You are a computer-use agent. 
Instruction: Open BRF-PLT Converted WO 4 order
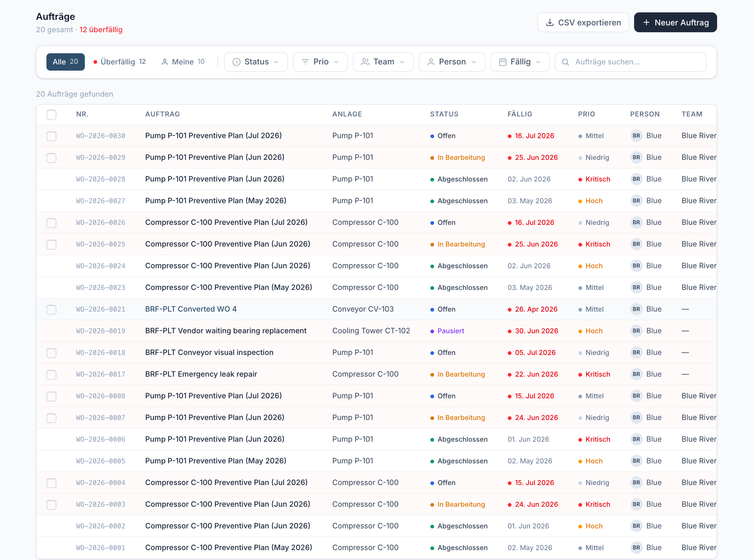coord(191,309)
